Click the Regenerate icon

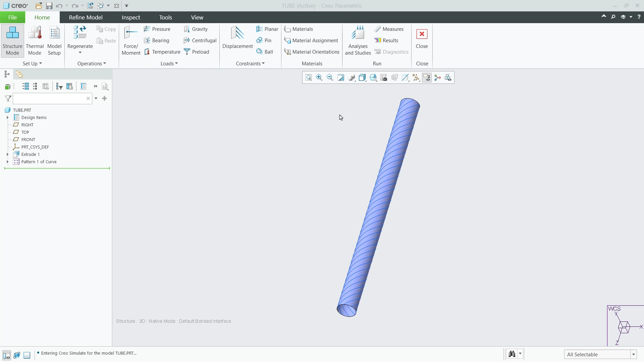tap(80, 33)
